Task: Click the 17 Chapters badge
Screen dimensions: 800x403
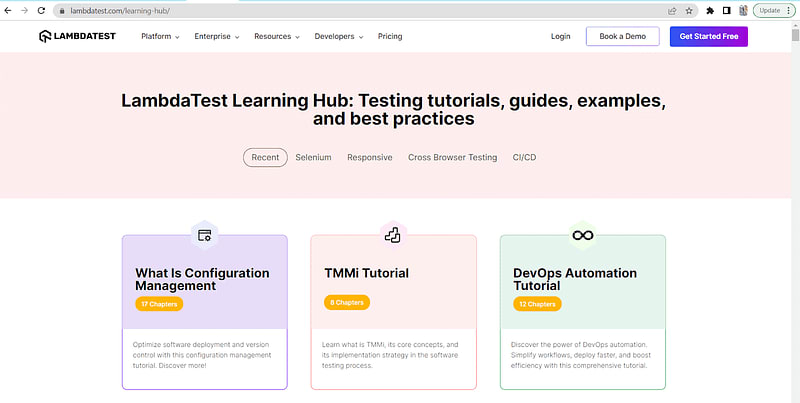Action: click(x=159, y=304)
